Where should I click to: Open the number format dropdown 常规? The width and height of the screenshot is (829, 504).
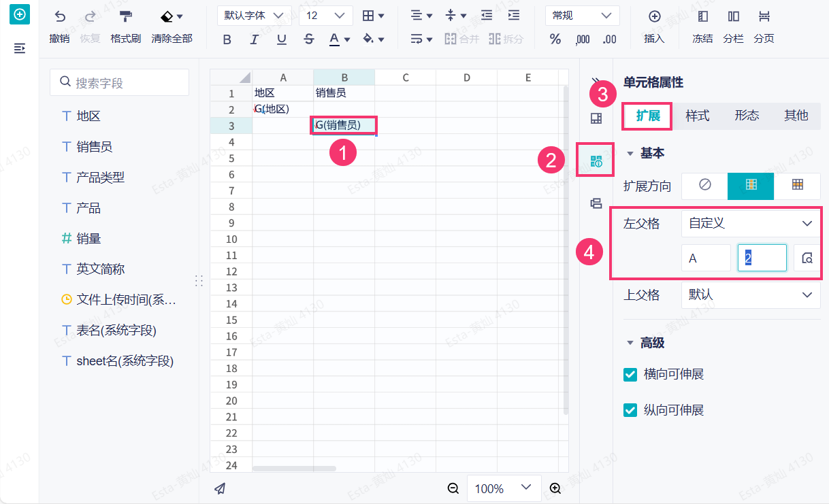(x=583, y=16)
